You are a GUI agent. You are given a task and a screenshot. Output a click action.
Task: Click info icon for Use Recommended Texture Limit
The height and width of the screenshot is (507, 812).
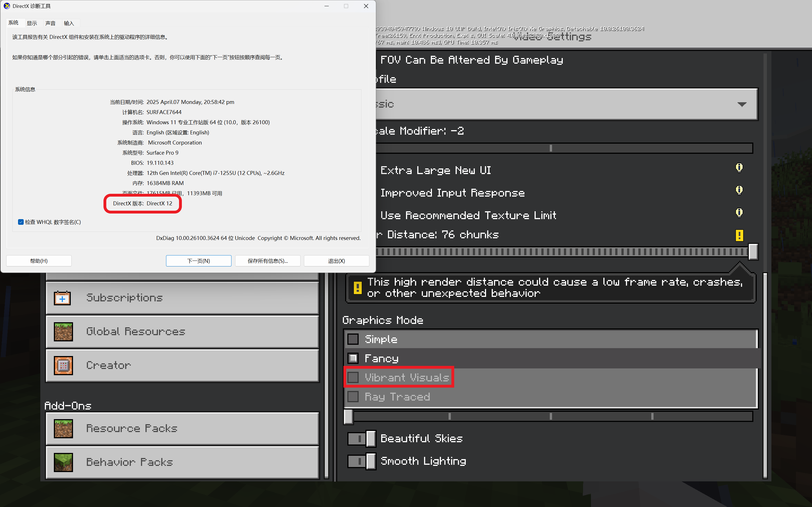tap(739, 213)
